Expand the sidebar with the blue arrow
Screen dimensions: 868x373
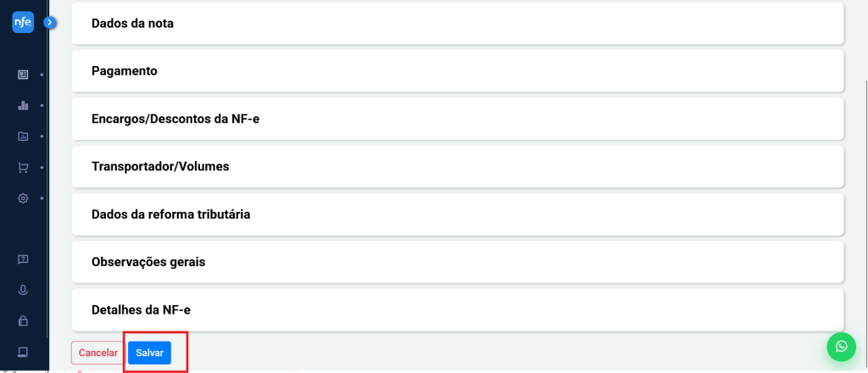50,22
